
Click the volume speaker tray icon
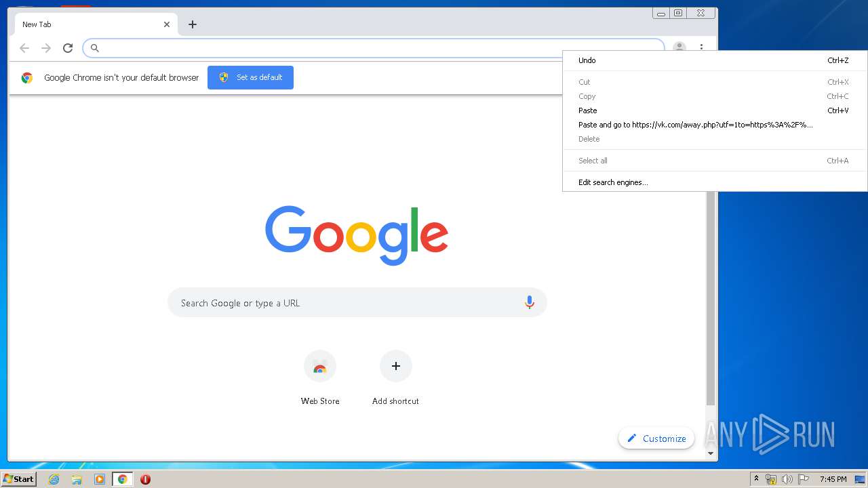[787, 479]
